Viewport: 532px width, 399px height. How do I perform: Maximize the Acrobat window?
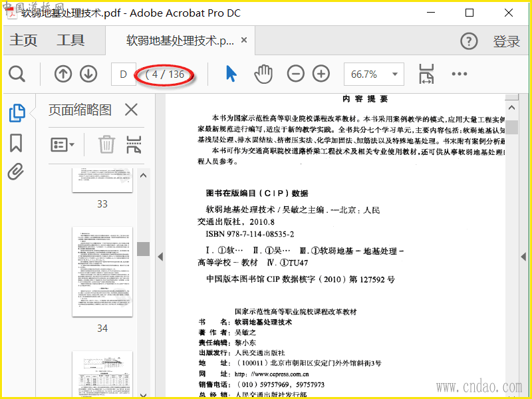[x=469, y=13]
